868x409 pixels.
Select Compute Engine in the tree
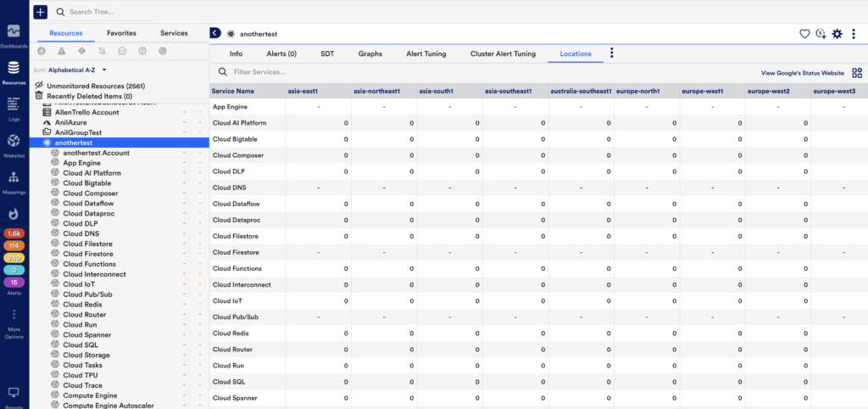[90, 395]
